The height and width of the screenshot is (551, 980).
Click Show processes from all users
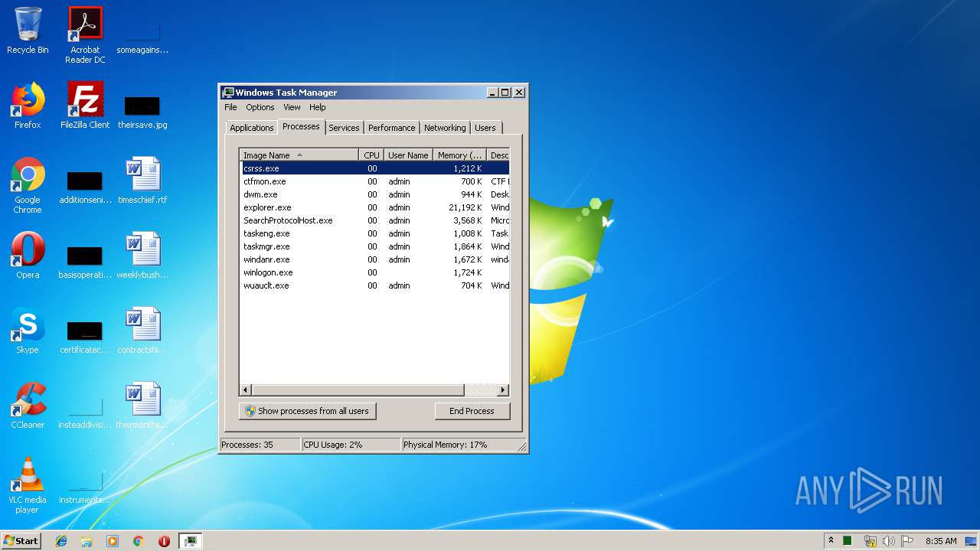point(307,411)
